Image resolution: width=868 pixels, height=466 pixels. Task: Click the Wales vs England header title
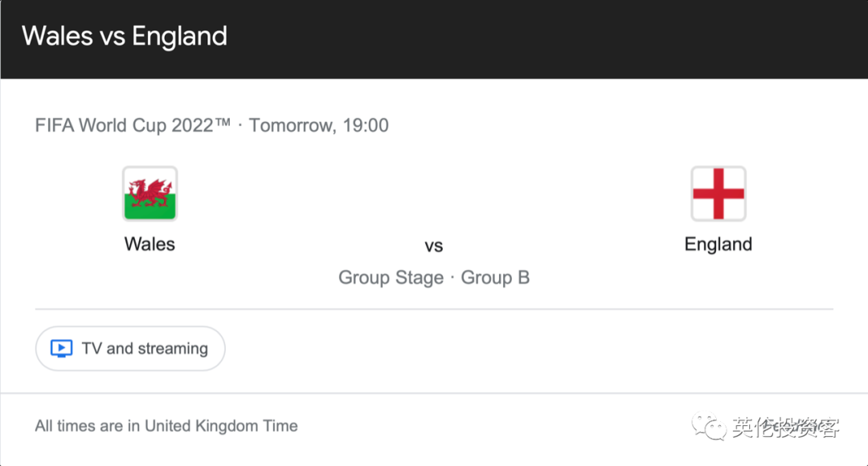point(125,36)
